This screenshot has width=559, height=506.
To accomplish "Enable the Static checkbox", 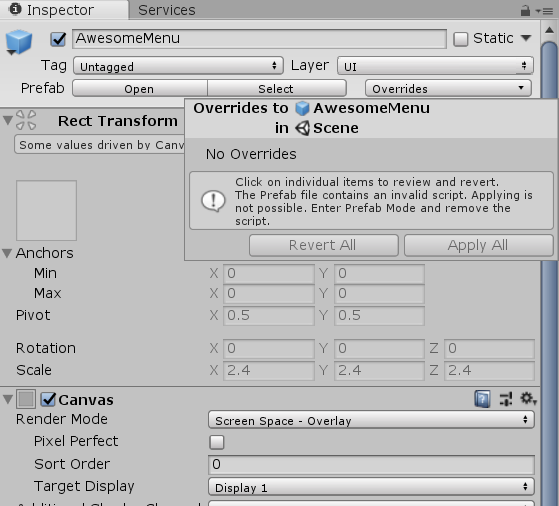I will [460, 39].
